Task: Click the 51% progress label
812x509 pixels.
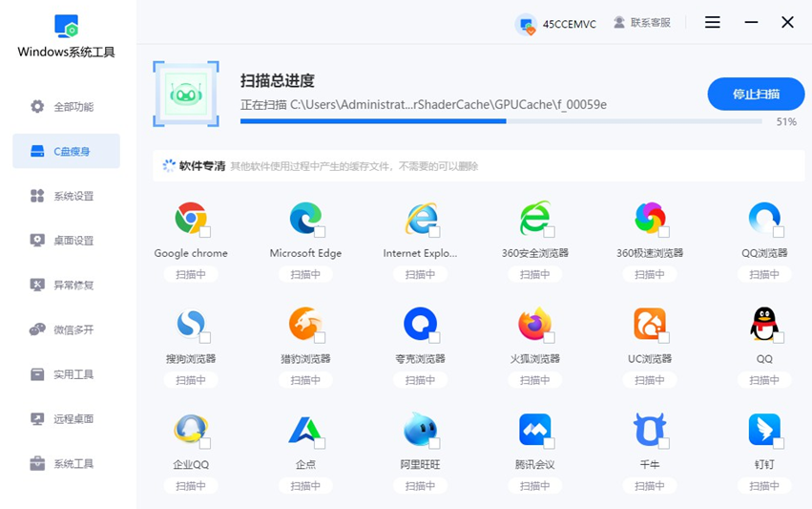Action: point(786,122)
